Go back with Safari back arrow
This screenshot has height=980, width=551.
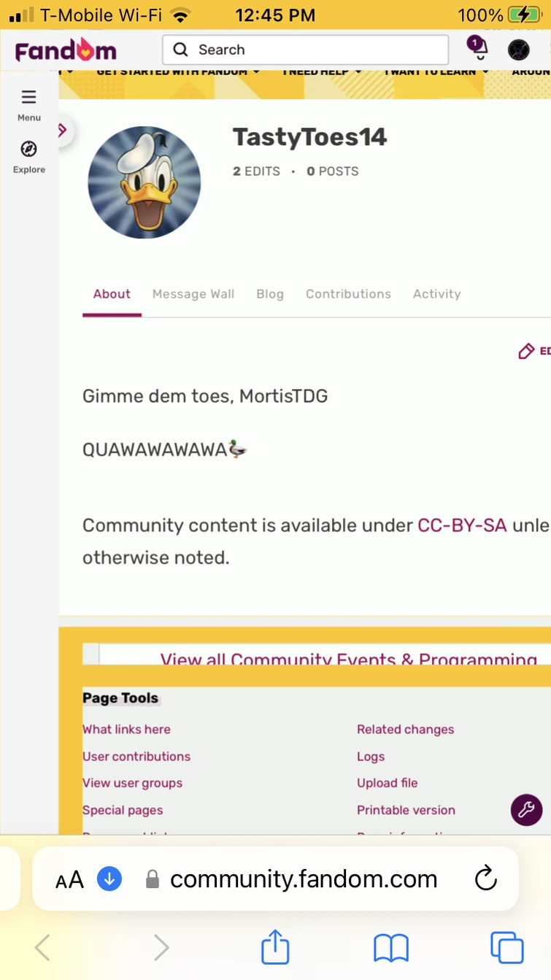click(42, 948)
